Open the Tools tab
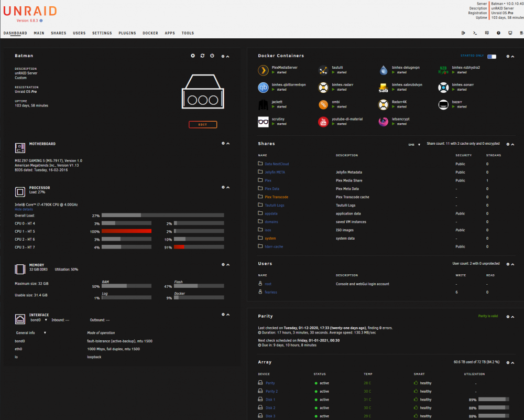 click(x=188, y=33)
